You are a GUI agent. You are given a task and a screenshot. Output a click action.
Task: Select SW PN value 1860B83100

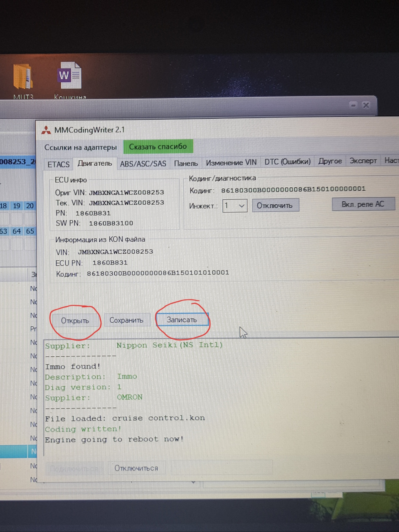(x=111, y=223)
